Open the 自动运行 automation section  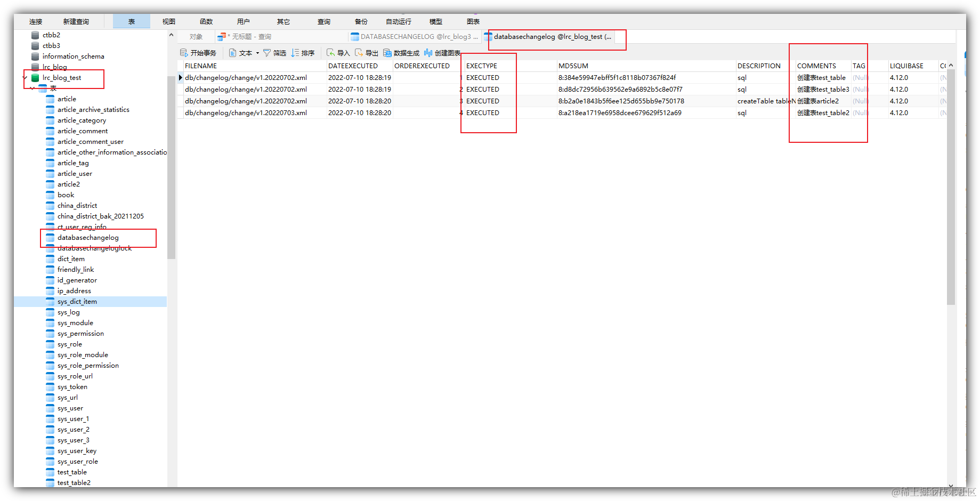coord(399,22)
